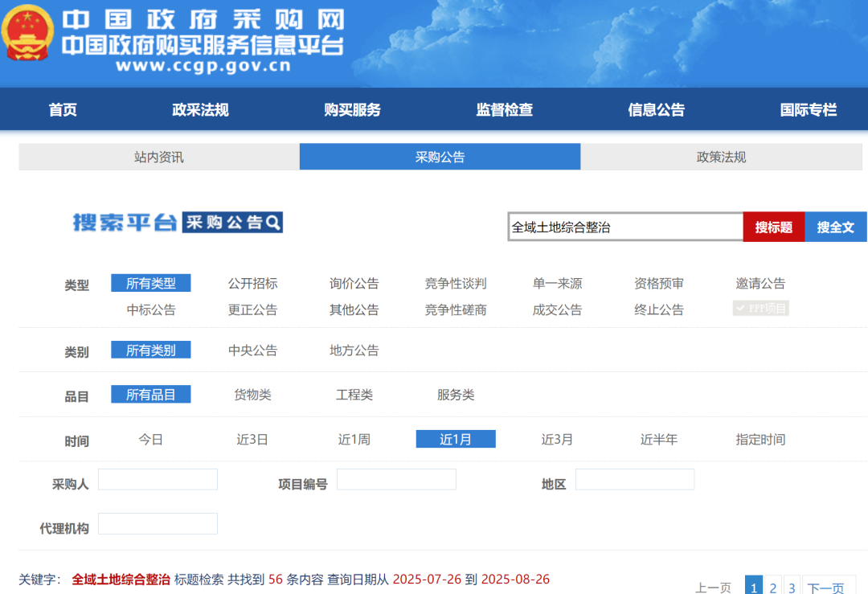
Task: Toggle the PPP项目 checkbox filter
Action: tap(759, 308)
